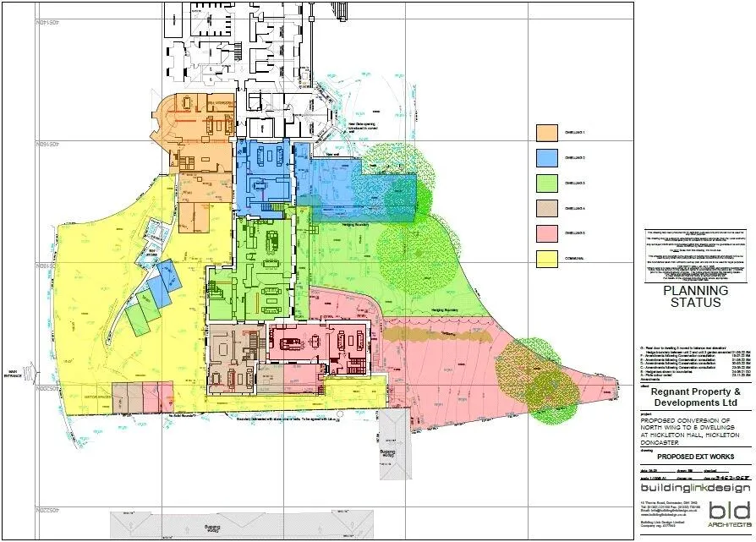
Task: Click the brown Dwelling 4 legend swatch
Action: click(547, 206)
